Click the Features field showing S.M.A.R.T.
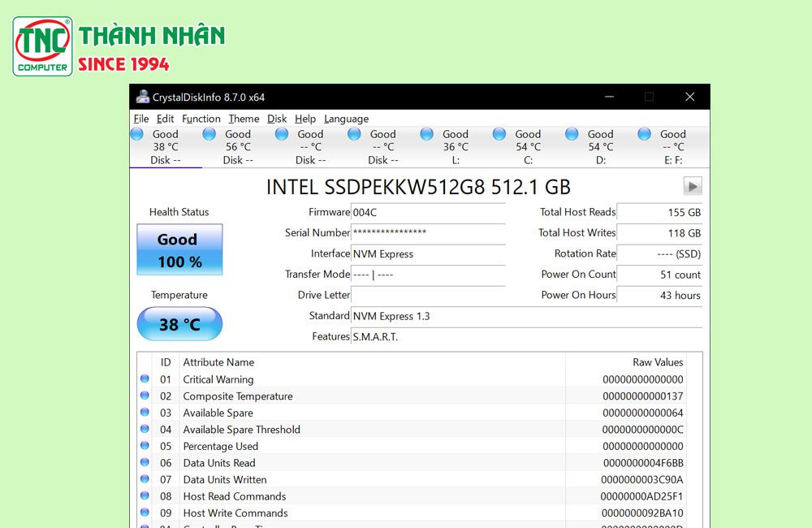 tap(527, 337)
